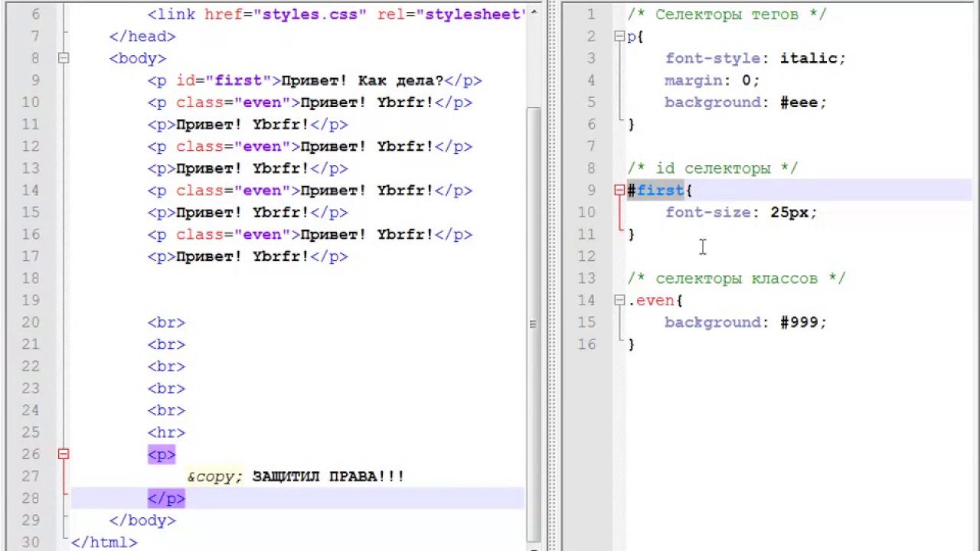980x551 pixels.
Task: Collapse the red fold marker at line 26
Action: 64,455
